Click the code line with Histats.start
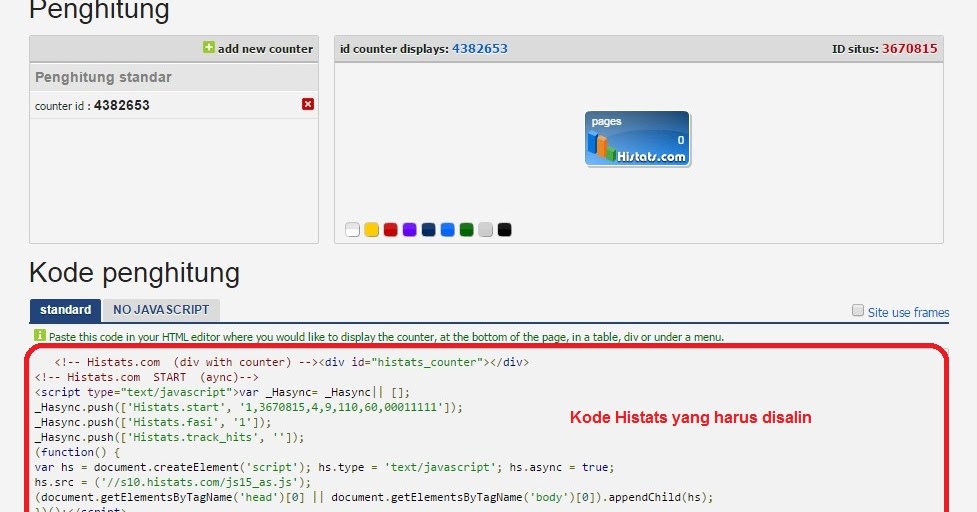This screenshot has height=512, width=977. tap(249, 407)
